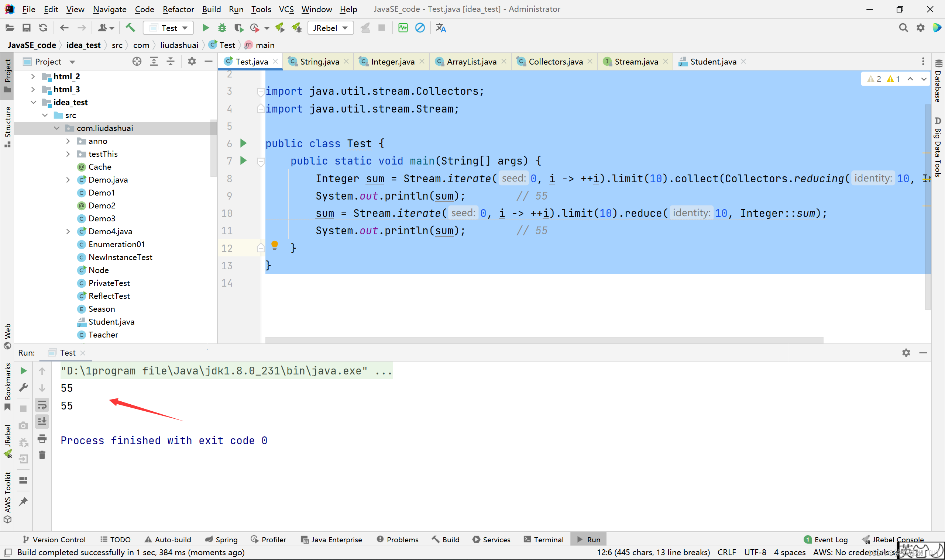Image resolution: width=945 pixels, height=560 pixels.
Task: Click the Translate icon in toolbar
Action: (x=441, y=28)
